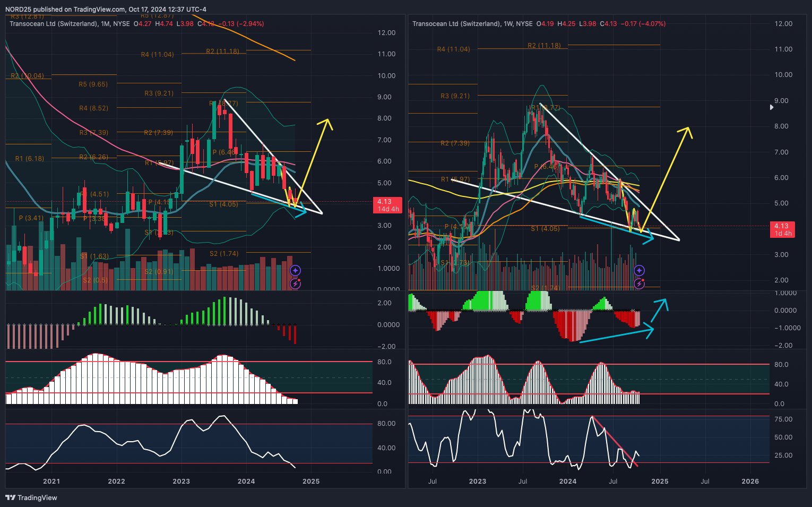Click the lightning bolt icon on the monthly chart

point(296,283)
